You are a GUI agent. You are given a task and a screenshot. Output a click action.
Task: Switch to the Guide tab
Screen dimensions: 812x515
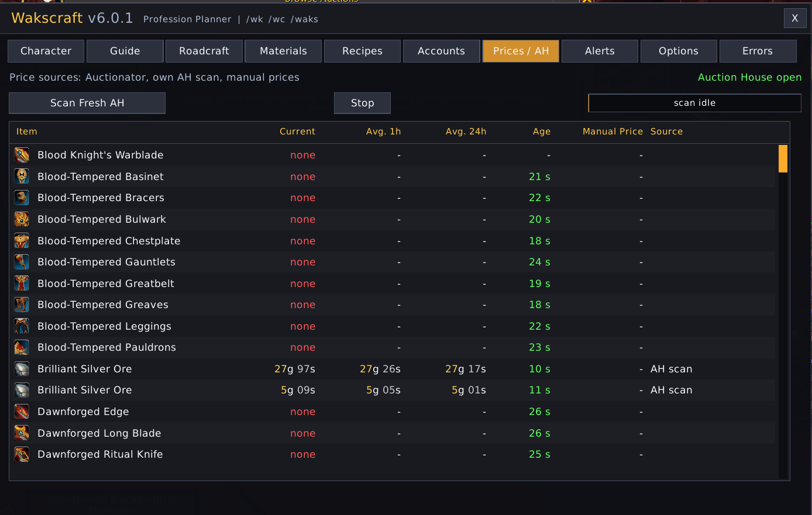125,51
